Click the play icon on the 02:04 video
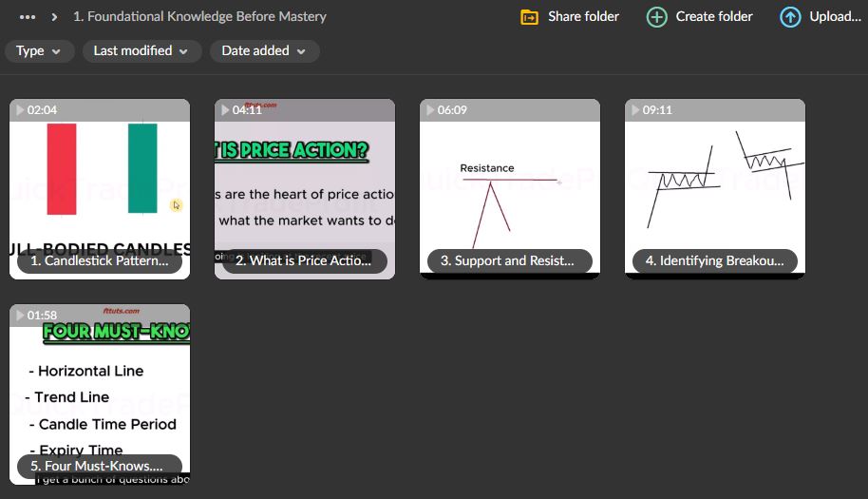 tap(20, 110)
